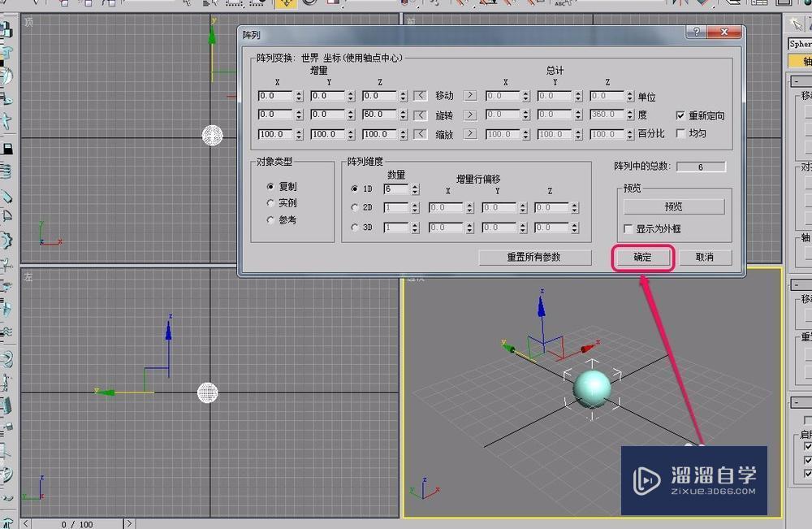This screenshot has height=529, width=812.
Task: Click the rectangular selection region icon
Action: [x=233, y=5]
